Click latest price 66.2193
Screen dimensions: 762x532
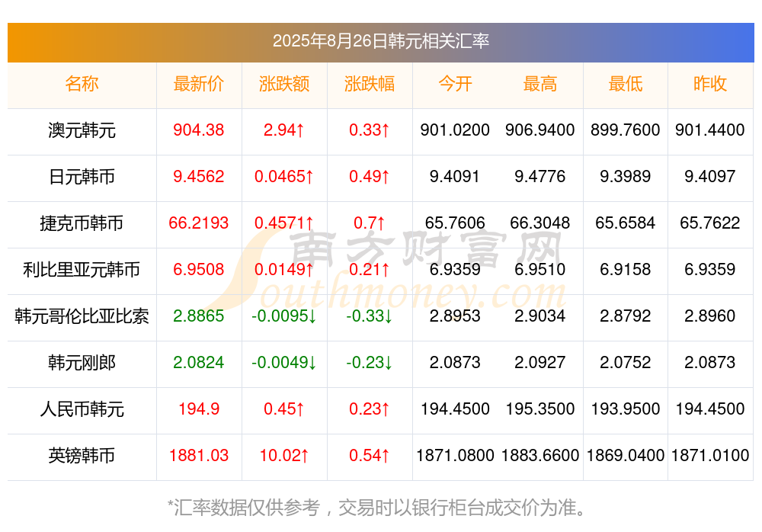pos(199,223)
